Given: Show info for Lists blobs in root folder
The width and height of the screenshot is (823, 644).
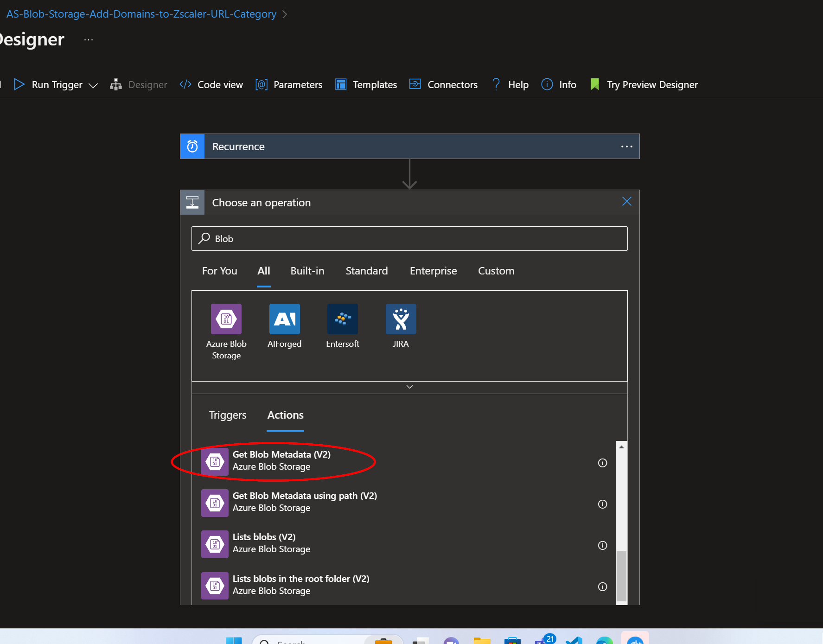Looking at the screenshot, I should click(602, 587).
